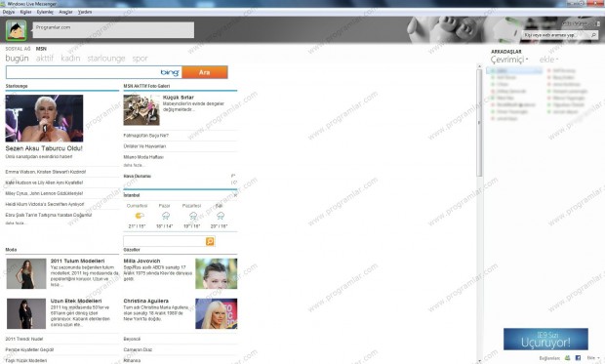Switch to the kadın tab

tap(70, 59)
